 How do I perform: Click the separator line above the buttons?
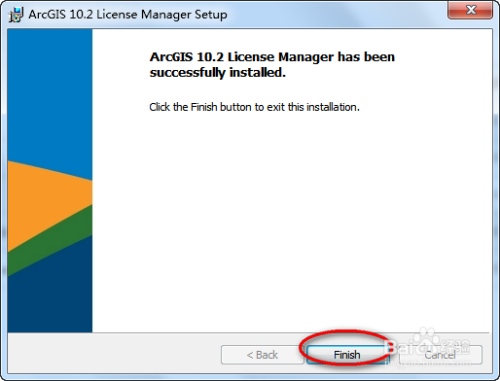pos(248,333)
